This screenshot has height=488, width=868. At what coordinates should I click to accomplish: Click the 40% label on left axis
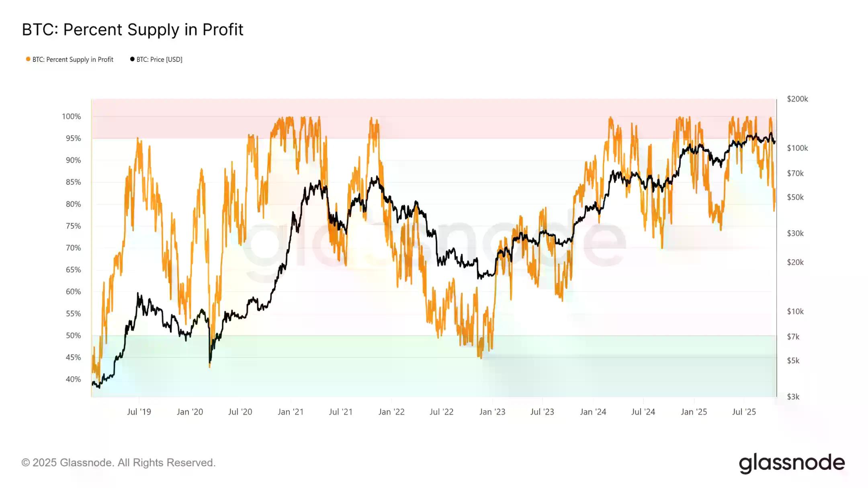coord(73,379)
